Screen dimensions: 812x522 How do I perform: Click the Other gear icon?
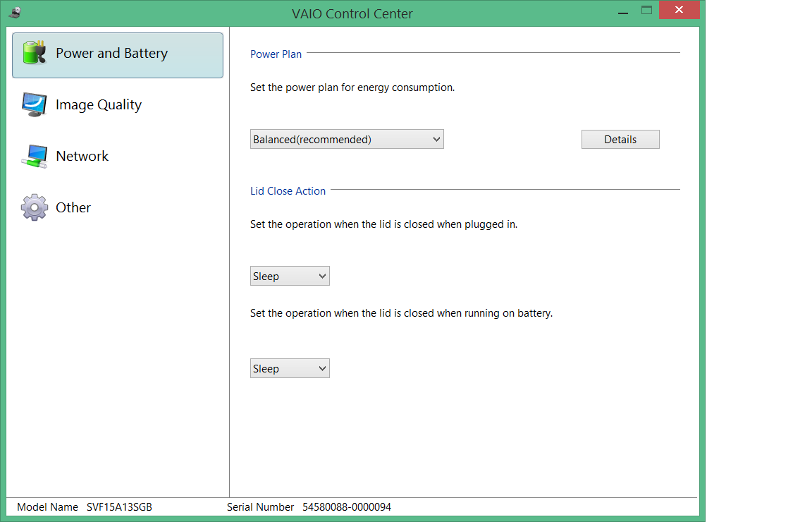pyautogui.click(x=34, y=207)
